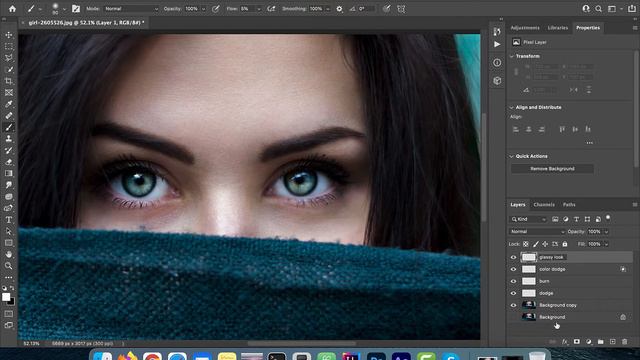Select the Move tool
Viewport: 640px width, 360px height.
[x=9, y=35]
